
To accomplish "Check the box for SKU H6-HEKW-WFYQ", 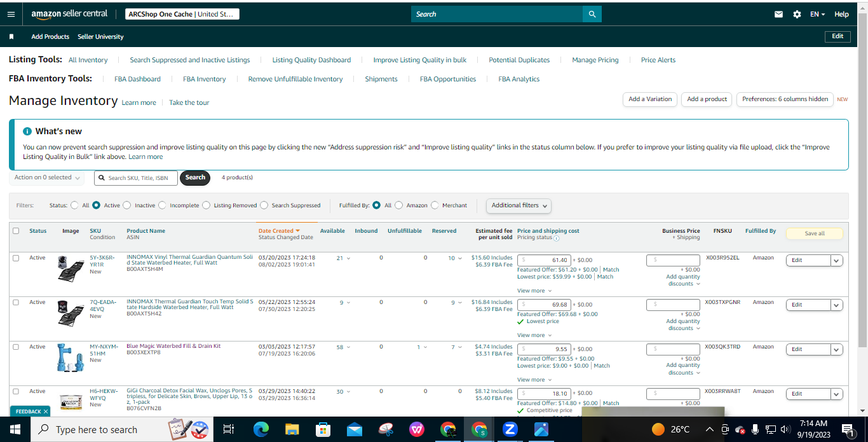I will point(16,391).
